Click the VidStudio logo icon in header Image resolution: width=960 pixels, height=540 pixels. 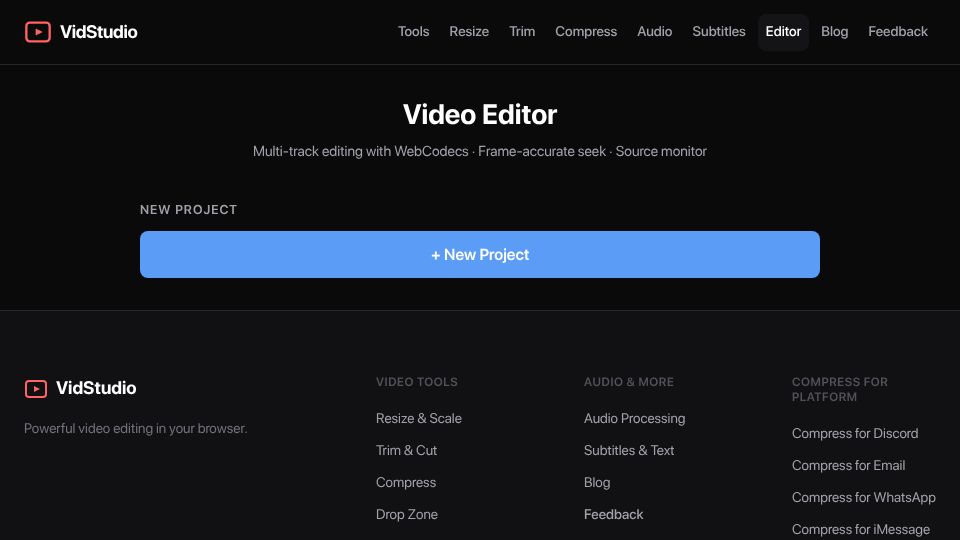click(x=37, y=32)
